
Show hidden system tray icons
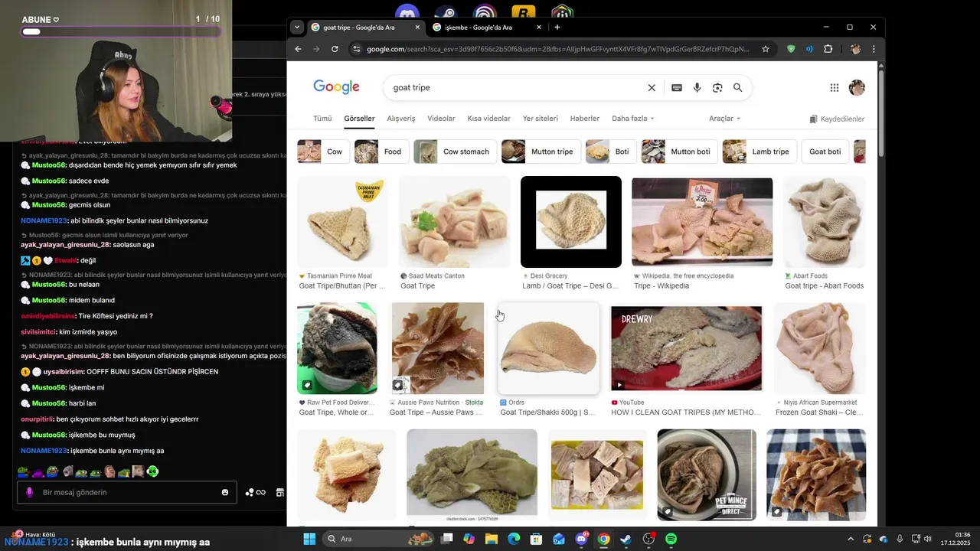pos(850,539)
